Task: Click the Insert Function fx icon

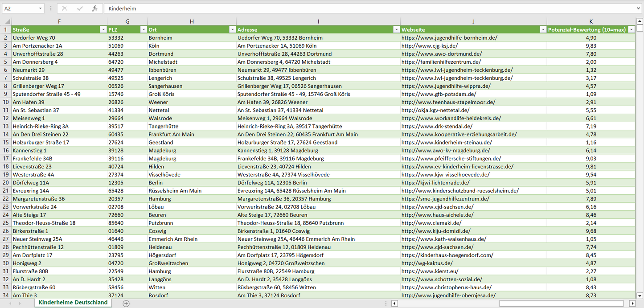Action: (x=94, y=8)
